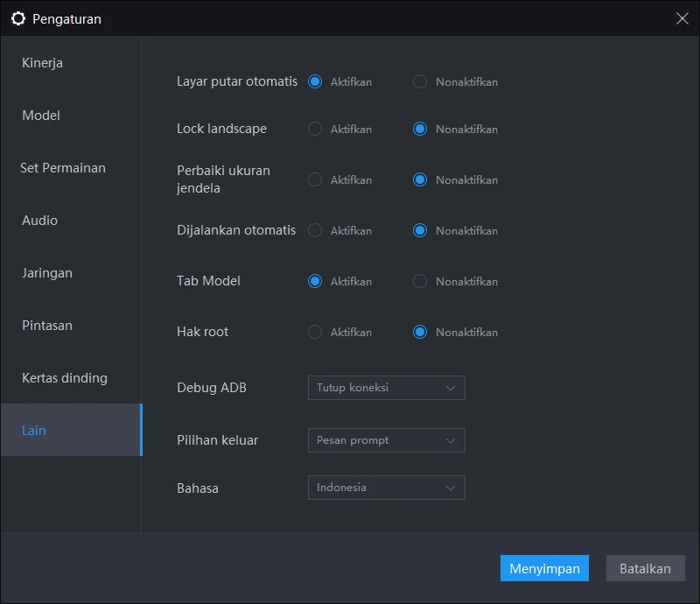The image size is (700, 604).
Task: Choose Nonaktifkan for Perbaiki ukuran jendela
Action: (420, 179)
